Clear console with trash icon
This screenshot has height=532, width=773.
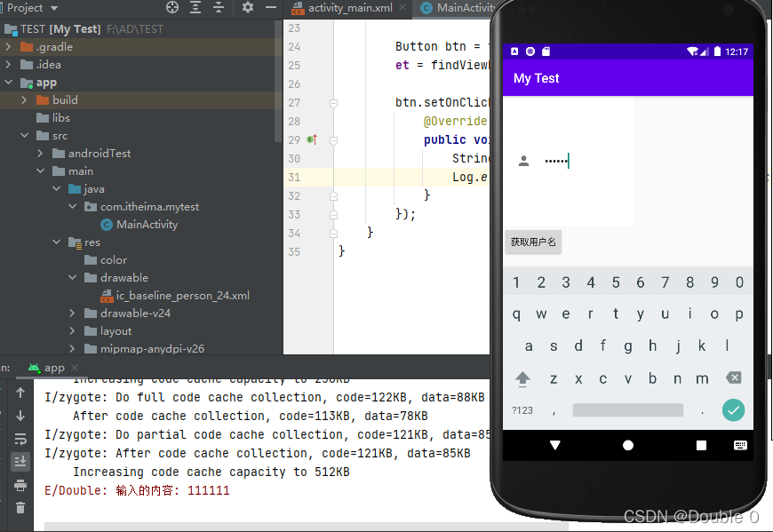(x=20, y=507)
